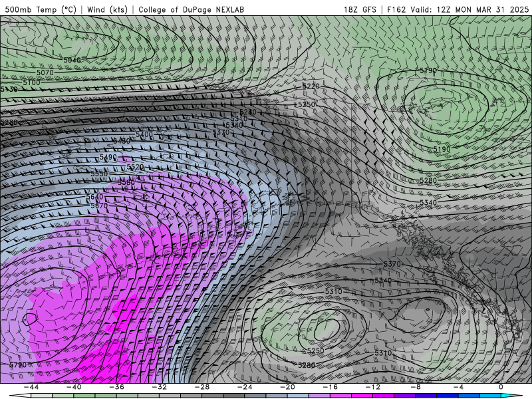Click the 'Wind (kts)' header text
This screenshot has width=532, height=399.
click(x=107, y=9)
